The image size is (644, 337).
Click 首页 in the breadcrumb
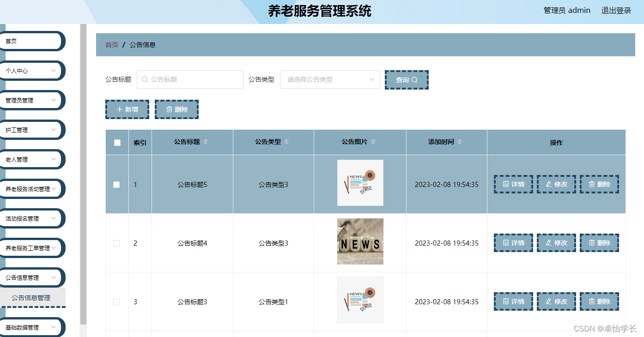click(x=112, y=45)
